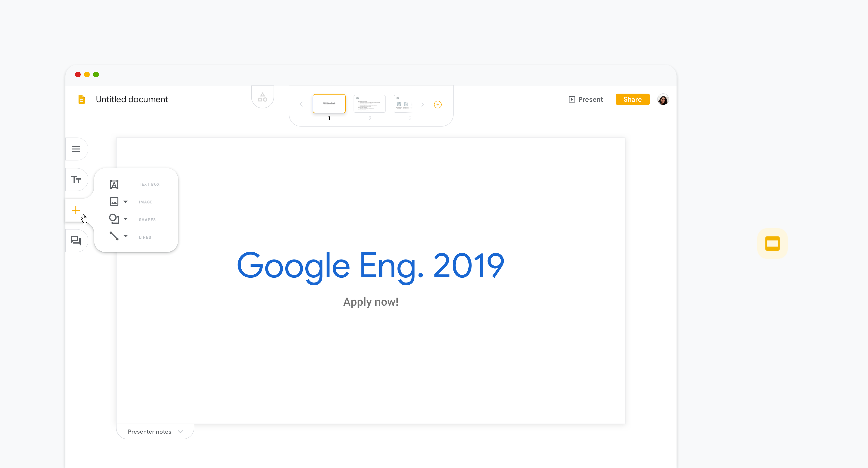Expand the Lines dropdown arrow
Viewport: 868px width, 468px height.
(x=126, y=236)
